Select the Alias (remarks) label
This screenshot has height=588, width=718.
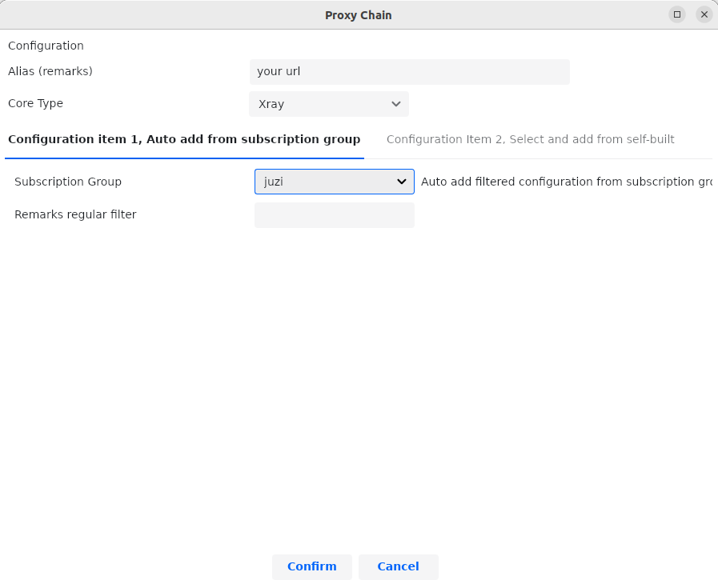coord(50,71)
